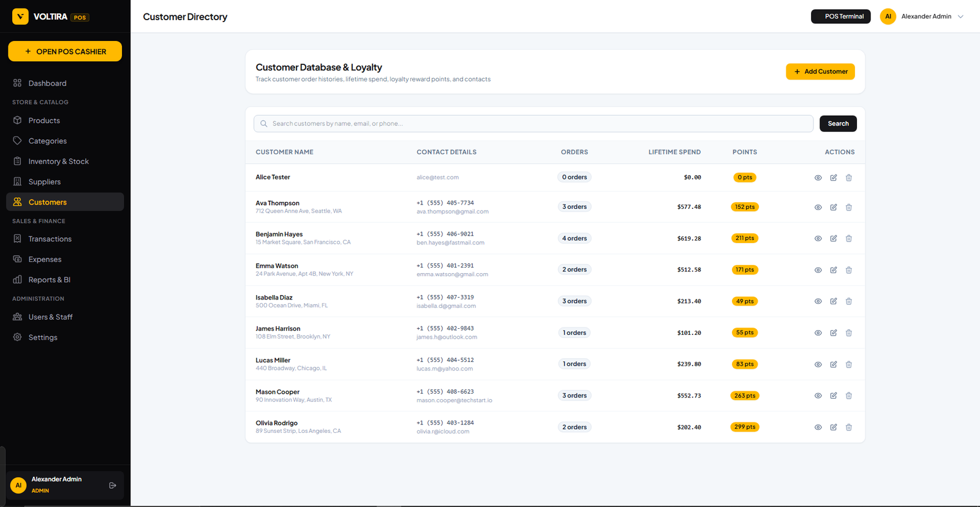Delete James Harrison customer
Screen dimensions: 980x507
(849, 333)
